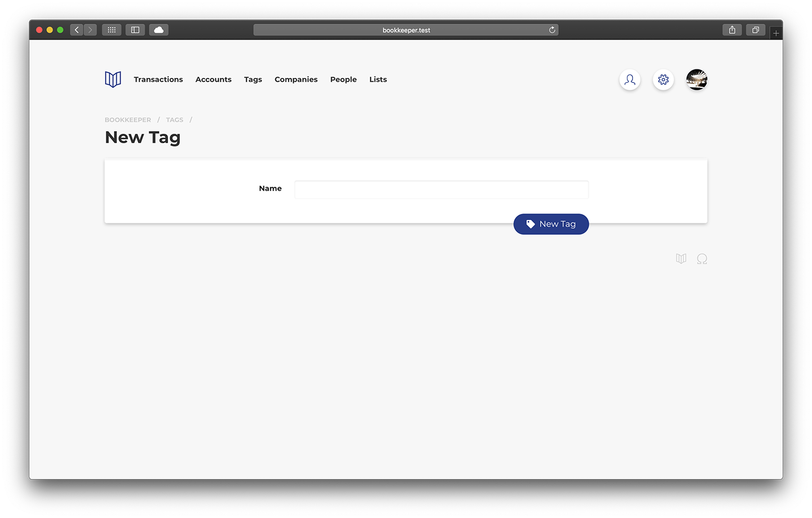This screenshot has width=812, height=518.
Task: Click the footer book icon
Action: (x=681, y=258)
